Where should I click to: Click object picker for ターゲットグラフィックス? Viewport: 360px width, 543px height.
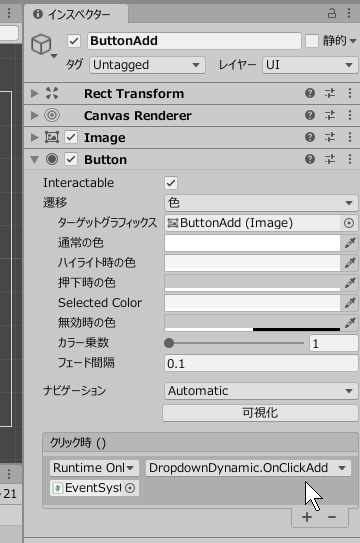[x=349, y=223]
